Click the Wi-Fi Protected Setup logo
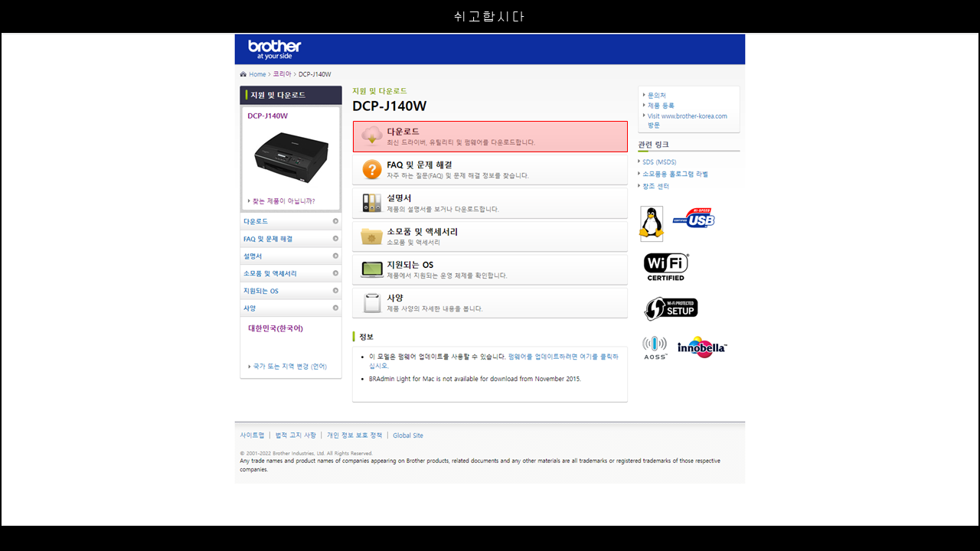Screen dimensions: 980x551 tap(671, 308)
